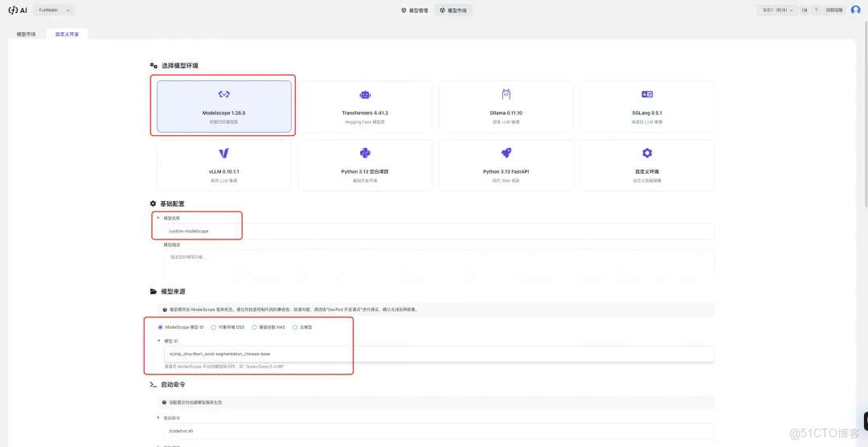Click the AI logo at top left
868x447 pixels.
pyautogui.click(x=18, y=10)
